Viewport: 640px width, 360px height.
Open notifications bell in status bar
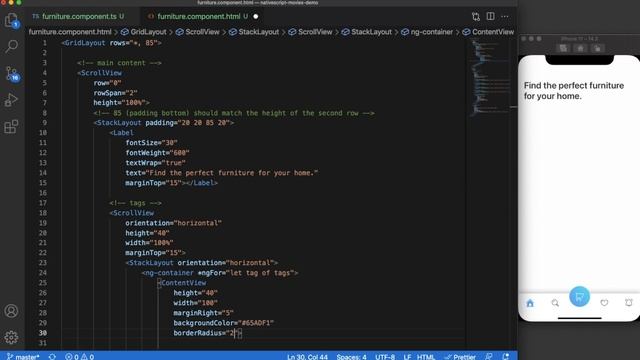point(505,356)
